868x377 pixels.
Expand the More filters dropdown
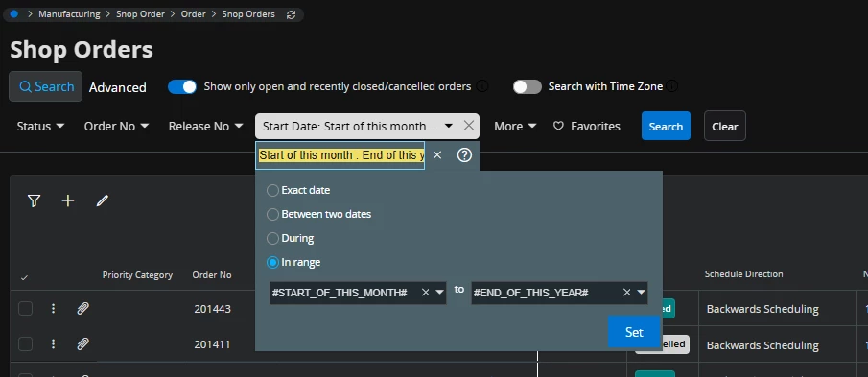pos(515,127)
